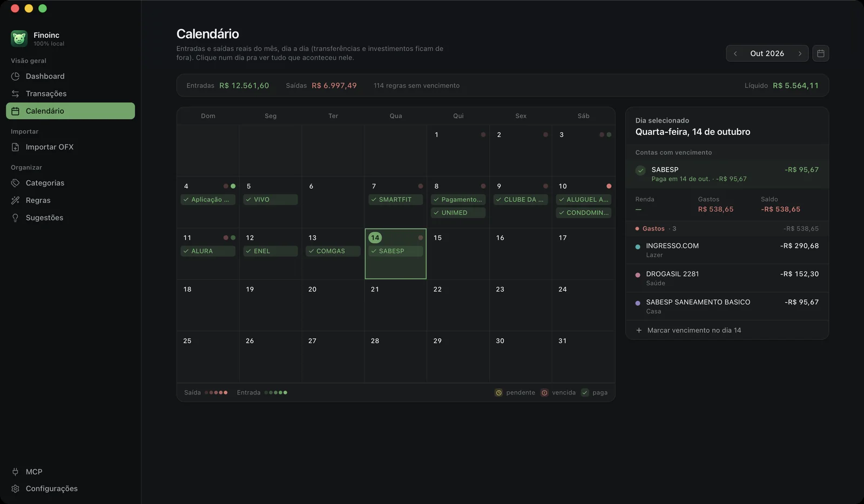Viewport: 864px width, 504px height.
Task: Click the calendar today icon button
Action: pyautogui.click(x=820, y=53)
